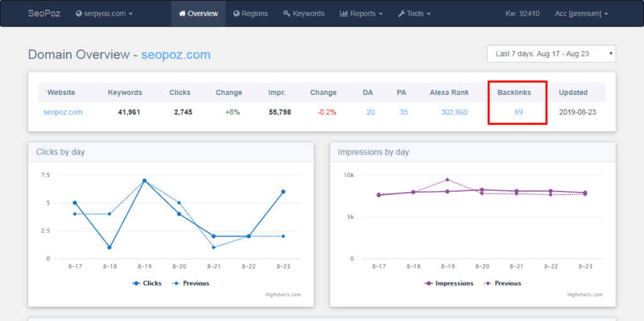Click the bar chart icon of Reports

343,14
